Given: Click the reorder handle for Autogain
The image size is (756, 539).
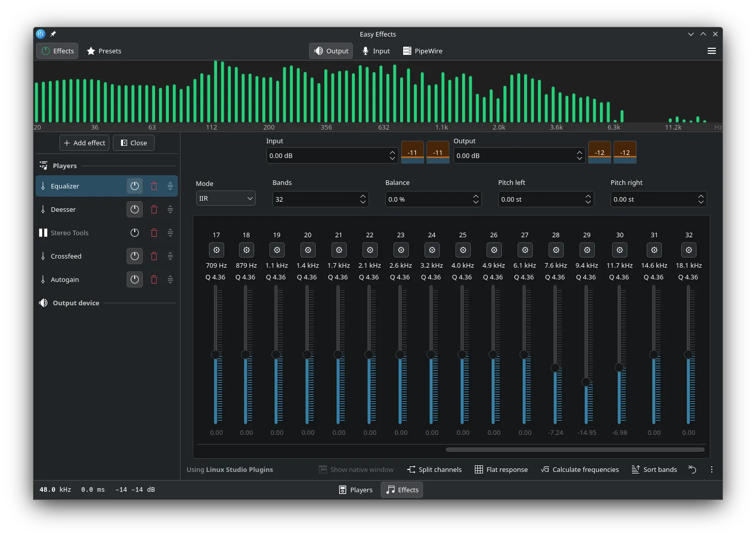Looking at the screenshot, I should tap(170, 279).
